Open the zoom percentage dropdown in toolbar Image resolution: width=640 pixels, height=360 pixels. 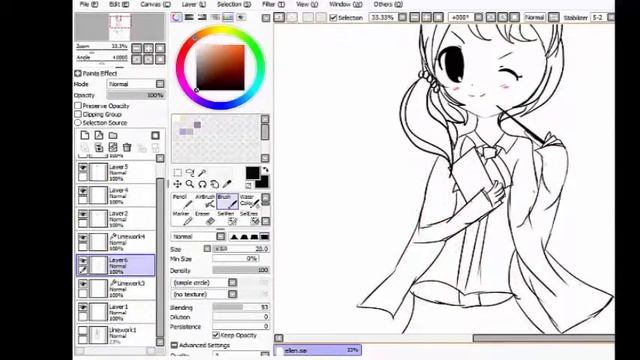(x=402, y=17)
